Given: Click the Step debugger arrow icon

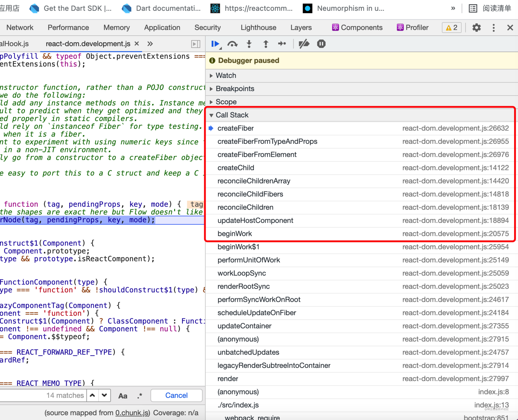Looking at the screenshot, I should 282,44.
